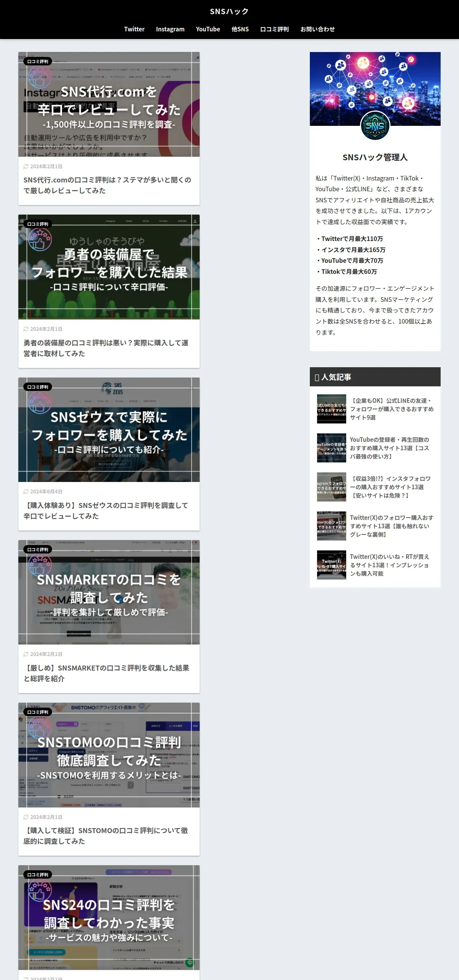This screenshot has height=980, width=459.
Task: Open the 口コミ評判 menu item
Action: pos(275,29)
